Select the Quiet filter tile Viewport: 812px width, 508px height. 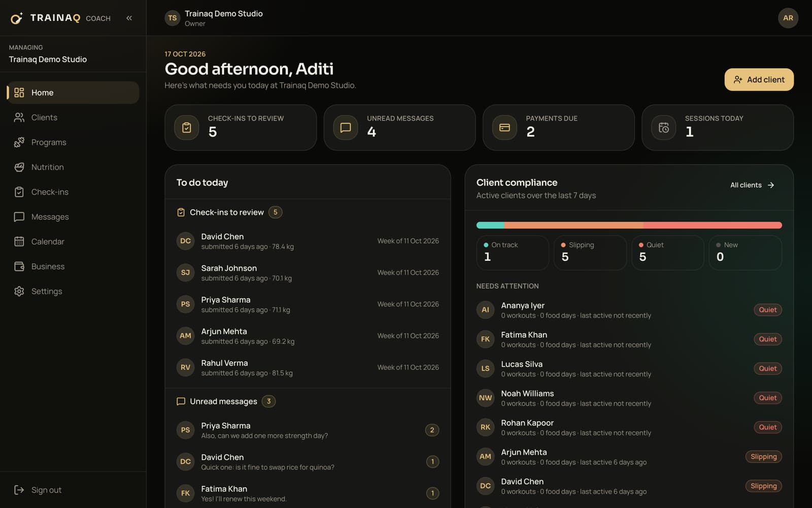tap(668, 252)
